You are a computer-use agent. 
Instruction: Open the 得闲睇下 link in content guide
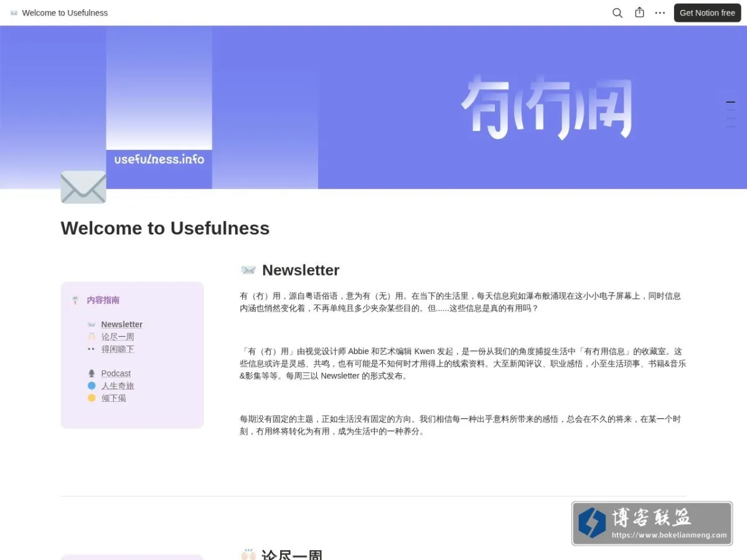(118, 349)
